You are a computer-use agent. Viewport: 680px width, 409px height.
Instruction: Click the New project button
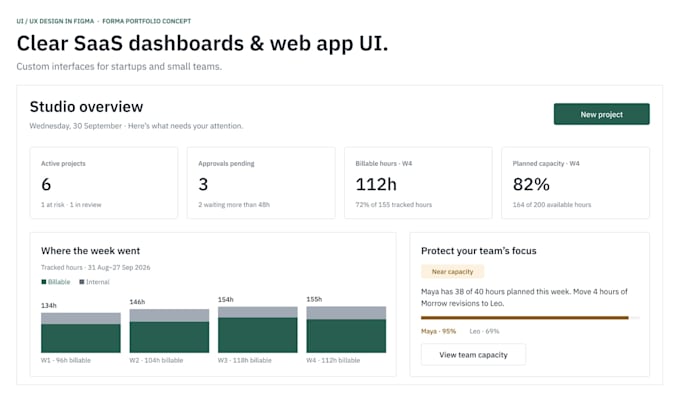(x=602, y=114)
